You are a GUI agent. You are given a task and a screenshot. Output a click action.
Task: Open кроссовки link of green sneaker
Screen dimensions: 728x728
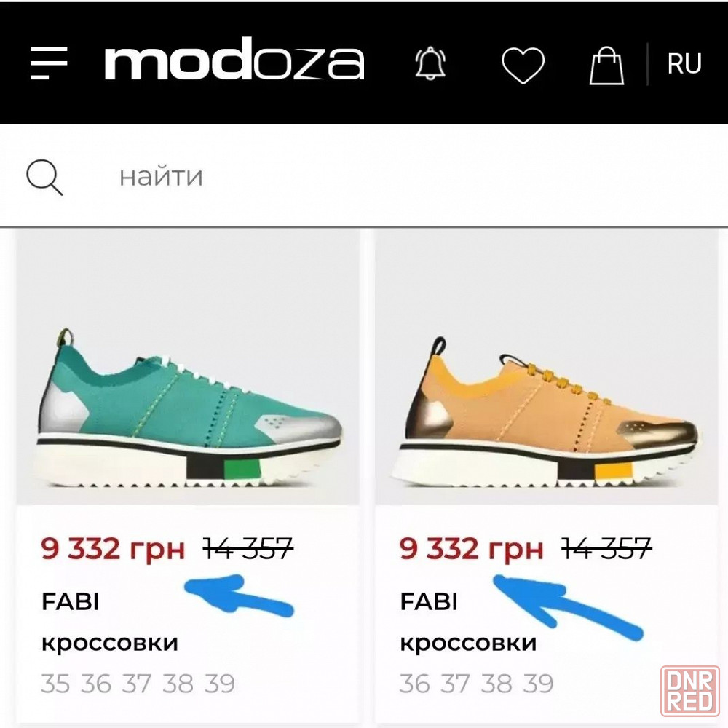110,643
